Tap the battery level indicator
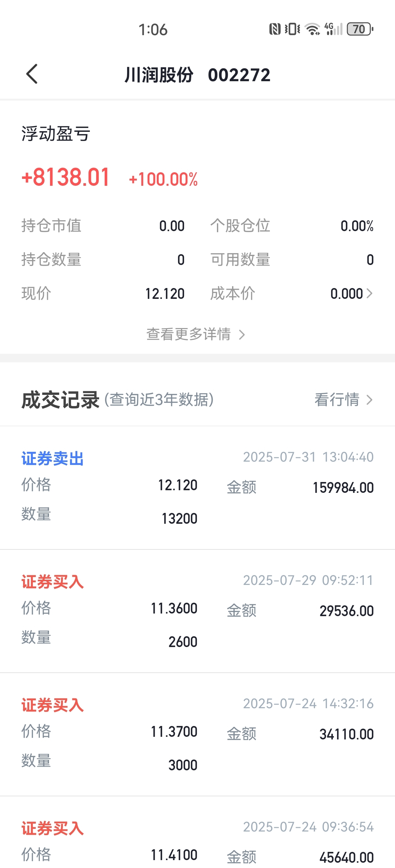 (360, 29)
